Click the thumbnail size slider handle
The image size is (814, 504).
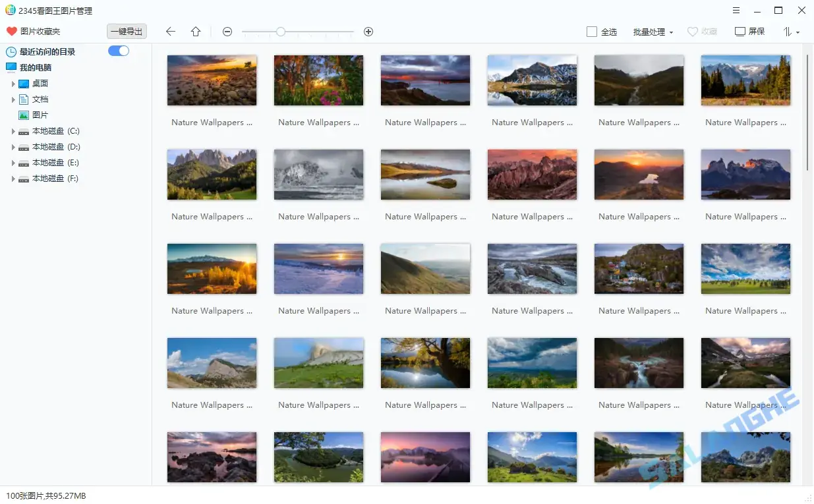pos(281,32)
